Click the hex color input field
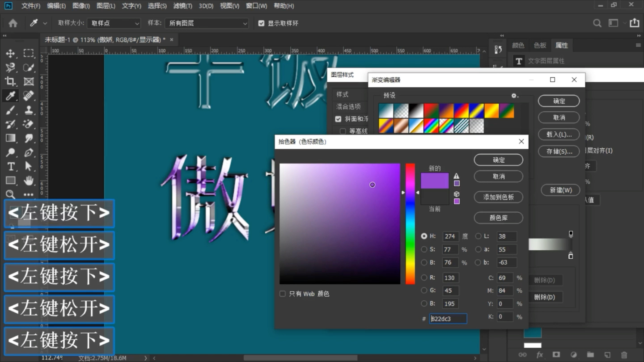Screen dimensions: 644x362 (x=448, y=318)
